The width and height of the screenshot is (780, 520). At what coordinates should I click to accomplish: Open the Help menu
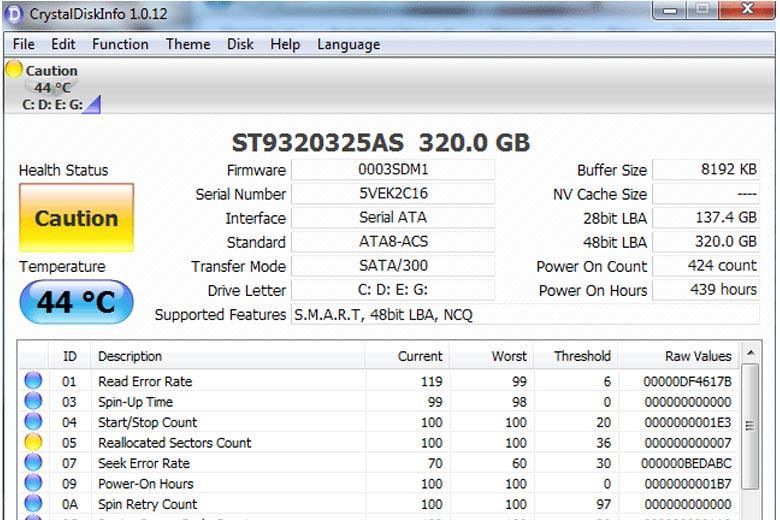pos(285,44)
